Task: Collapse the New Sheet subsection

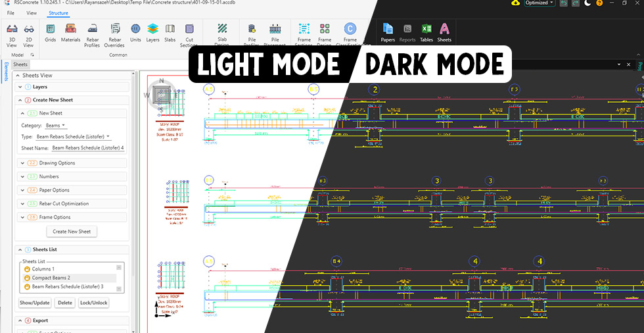Action: click(x=72, y=113)
